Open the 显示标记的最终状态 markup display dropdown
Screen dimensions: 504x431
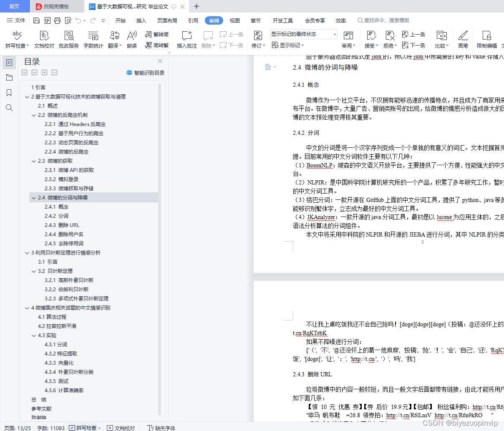[334, 34]
